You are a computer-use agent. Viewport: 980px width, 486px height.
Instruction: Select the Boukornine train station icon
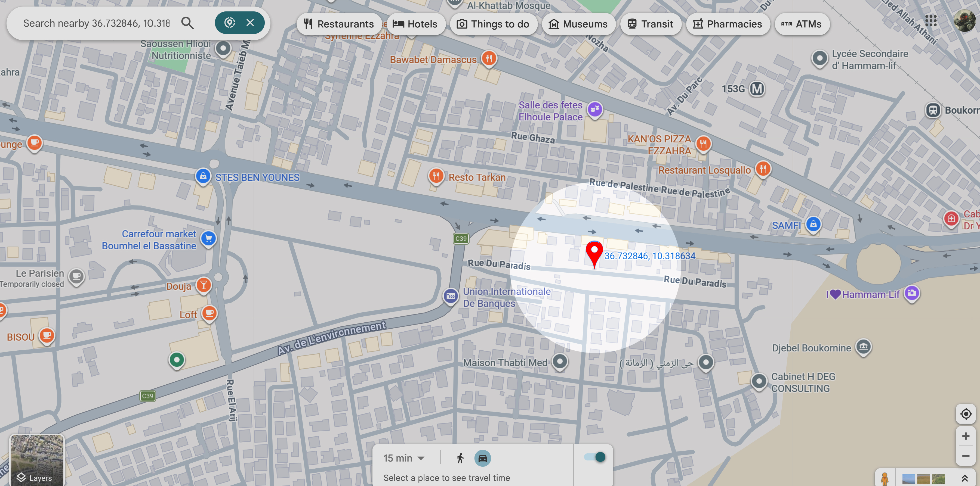coord(933,110)
